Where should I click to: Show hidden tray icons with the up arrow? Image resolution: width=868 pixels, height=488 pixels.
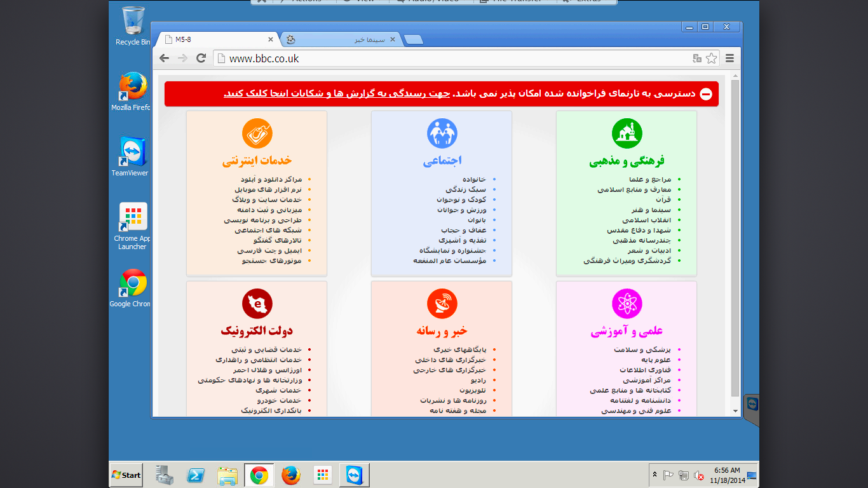tap(654, 475)
